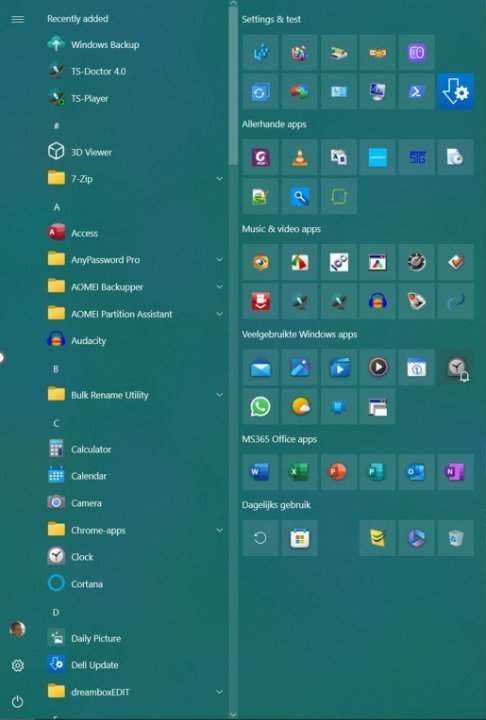Open the Photos tile

coord(300,367)
